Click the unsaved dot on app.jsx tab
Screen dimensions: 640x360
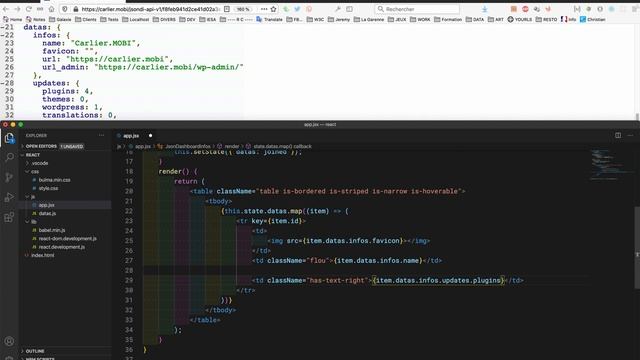coord(150,136)
